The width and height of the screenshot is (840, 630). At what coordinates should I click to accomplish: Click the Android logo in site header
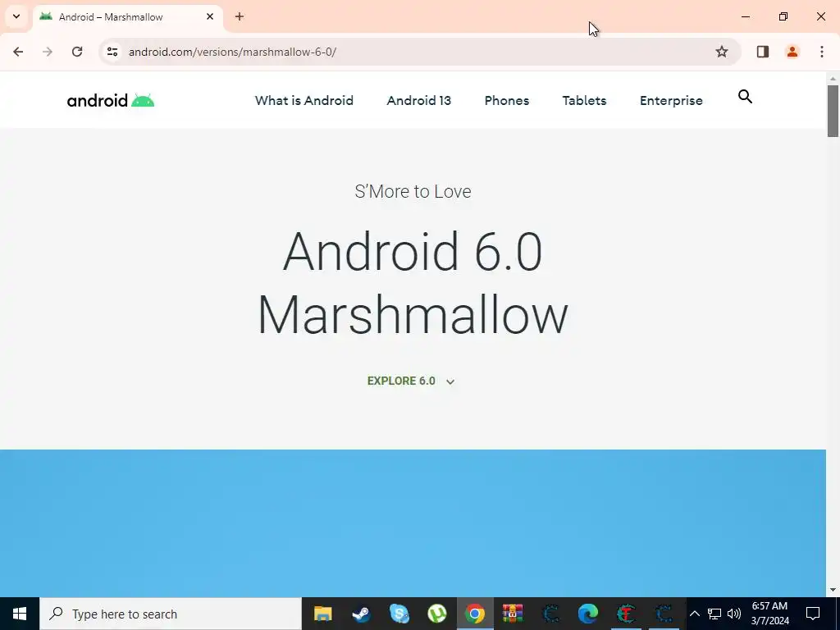click(x=111, y=100)
